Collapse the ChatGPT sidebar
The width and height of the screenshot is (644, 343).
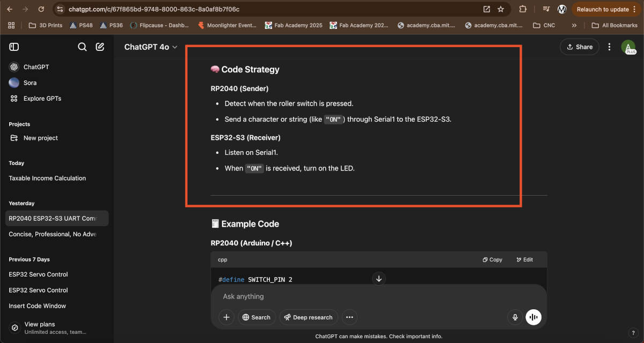click(14, 47)
